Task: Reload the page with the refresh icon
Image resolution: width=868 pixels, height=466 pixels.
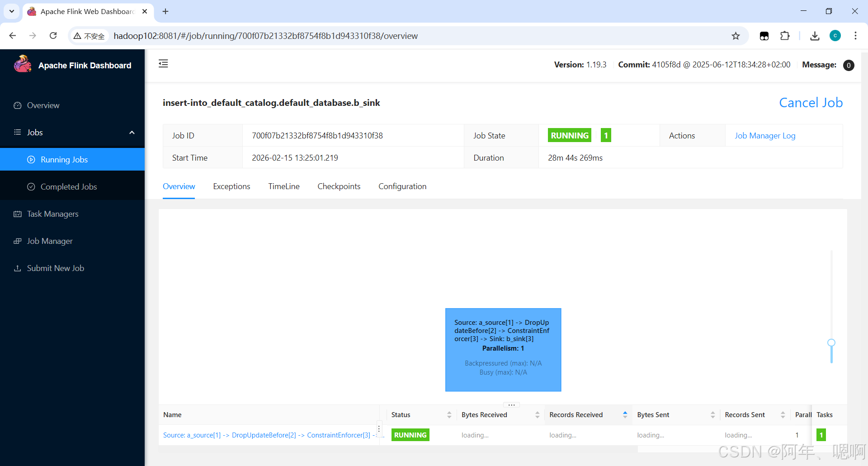Action: pyautogui.click(x=53, y=36)
